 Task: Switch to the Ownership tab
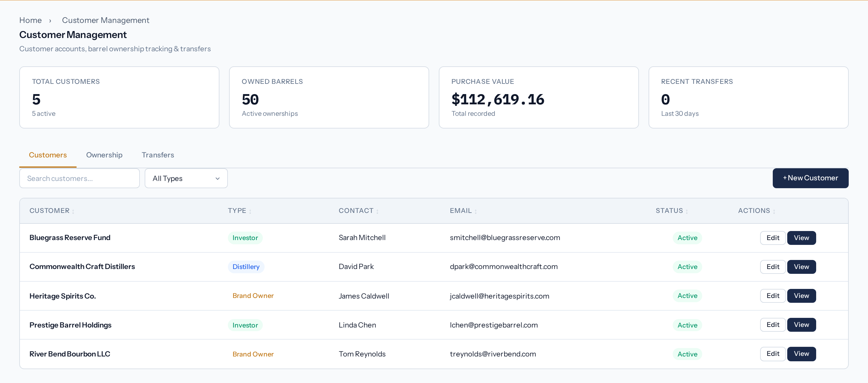(104, 155)
